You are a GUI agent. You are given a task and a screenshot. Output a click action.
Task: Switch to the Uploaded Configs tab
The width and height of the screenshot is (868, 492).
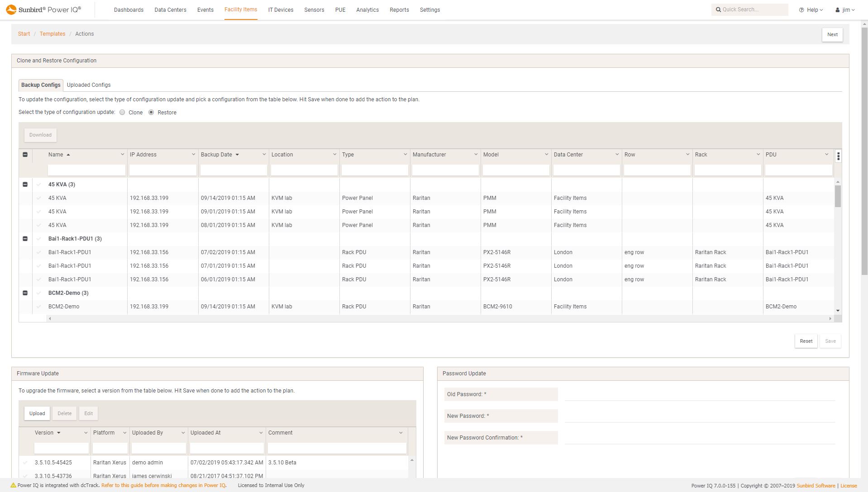click(x=89, y=85)
